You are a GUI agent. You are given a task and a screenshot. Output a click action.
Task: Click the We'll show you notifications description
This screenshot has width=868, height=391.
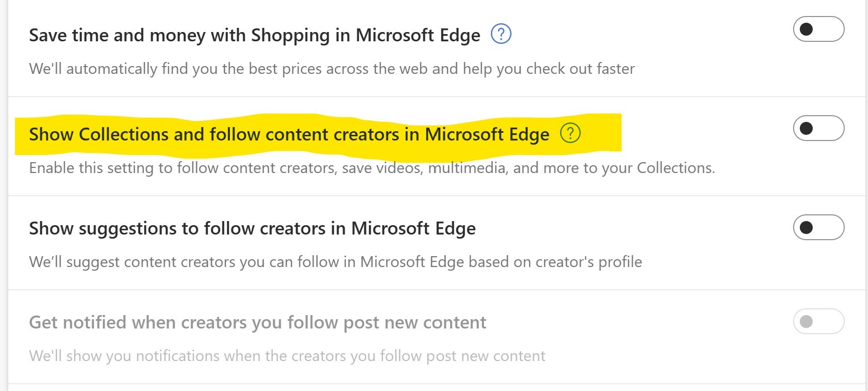point(287,356)
